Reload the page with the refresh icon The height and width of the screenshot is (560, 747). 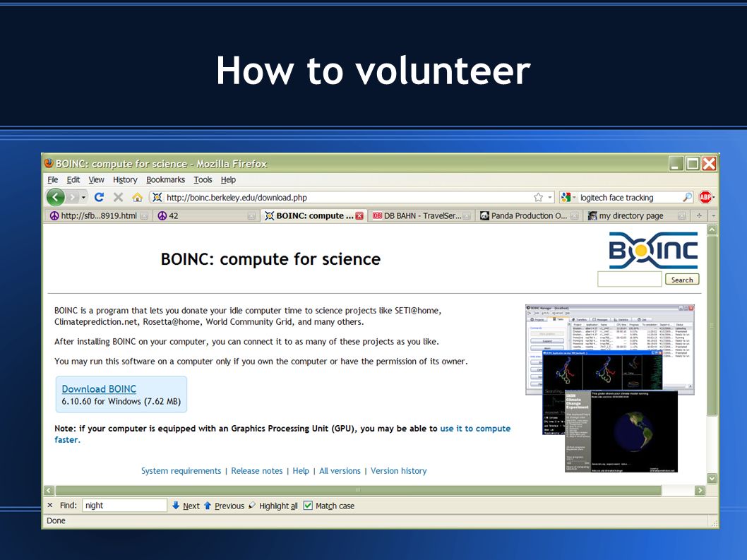point(99,197)
